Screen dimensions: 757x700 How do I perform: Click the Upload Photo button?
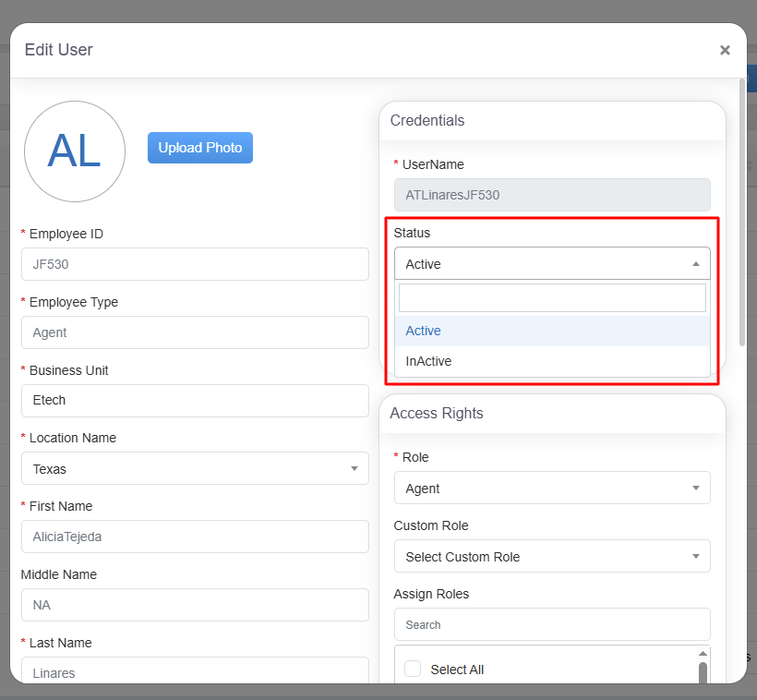click(x=199, y=148)
